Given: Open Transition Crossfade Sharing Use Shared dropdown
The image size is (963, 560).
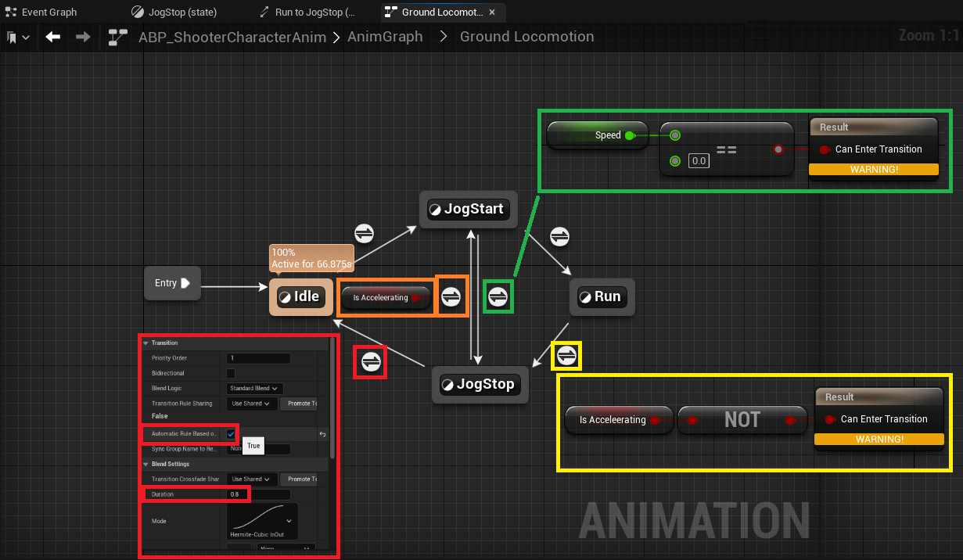Looking at the screenshot, I should 252,479.
